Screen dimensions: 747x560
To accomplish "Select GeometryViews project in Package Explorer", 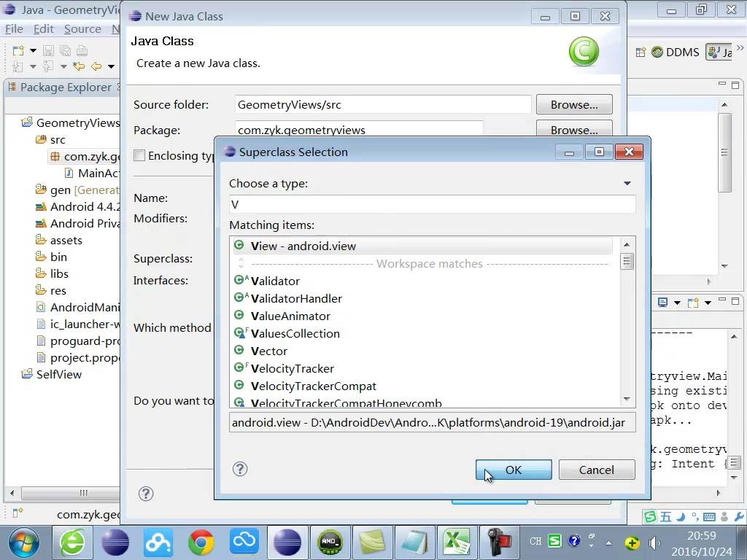I will (71, 122).
